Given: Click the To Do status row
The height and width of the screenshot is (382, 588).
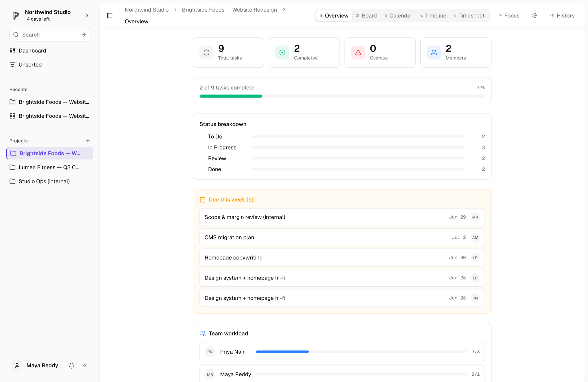Looking at the screenshot, I should 342,137.
